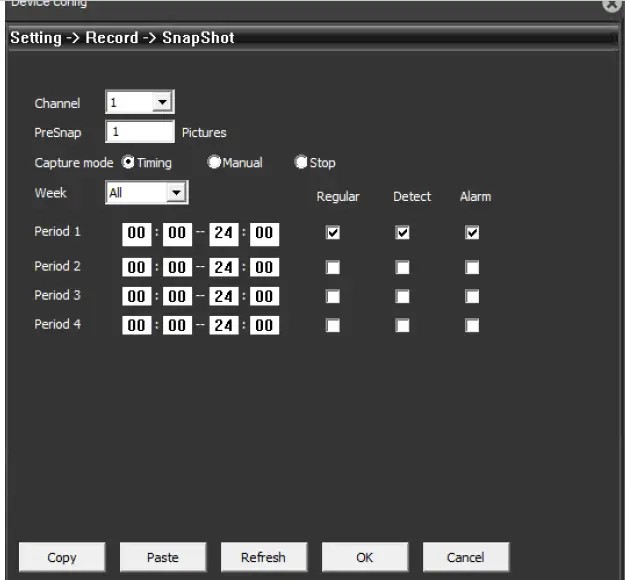
Task: Click the Period 1 label
Action: [x=57, y=231]
